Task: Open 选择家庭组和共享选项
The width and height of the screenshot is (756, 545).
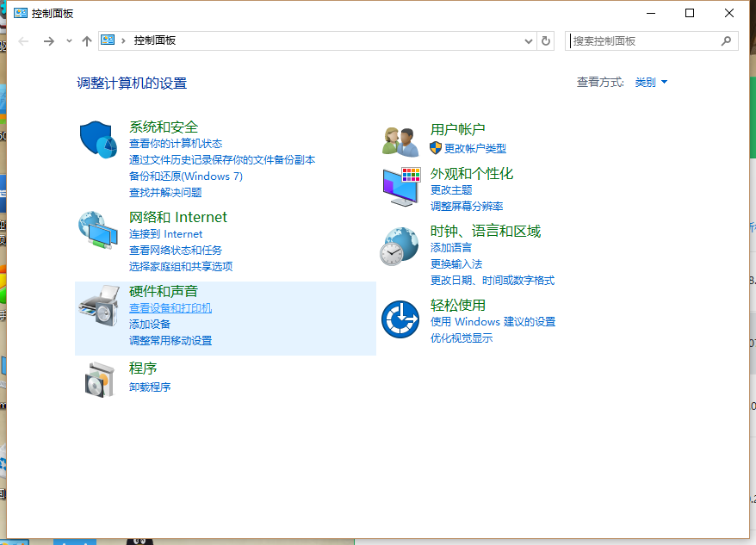Action: tap(181, 267)
